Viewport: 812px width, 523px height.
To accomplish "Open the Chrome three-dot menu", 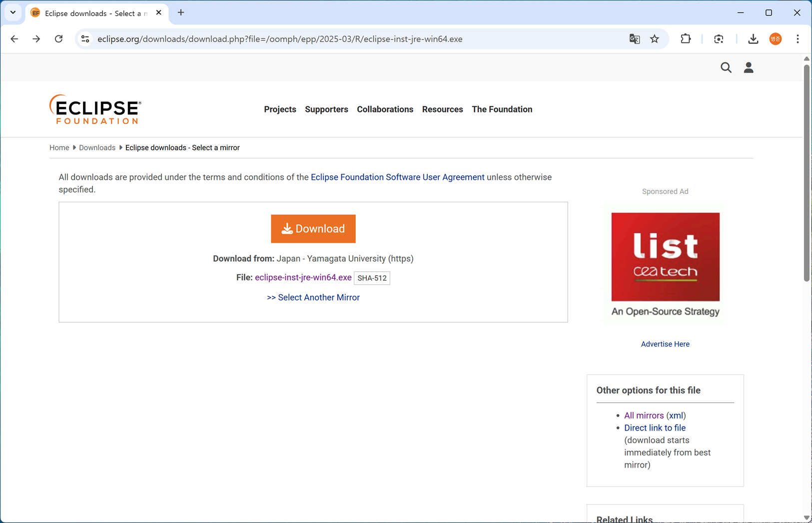I will 798,39.
